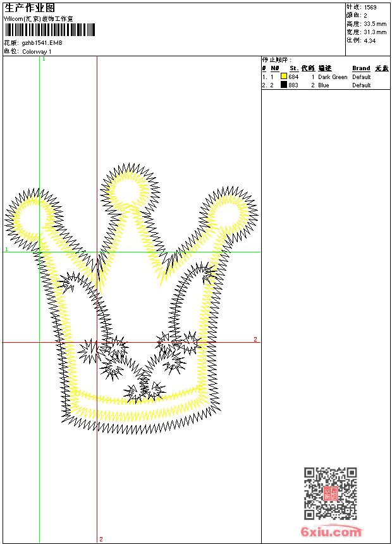Click the width value 31.3 mm
392x544 pixels.
tap(375, 32)
